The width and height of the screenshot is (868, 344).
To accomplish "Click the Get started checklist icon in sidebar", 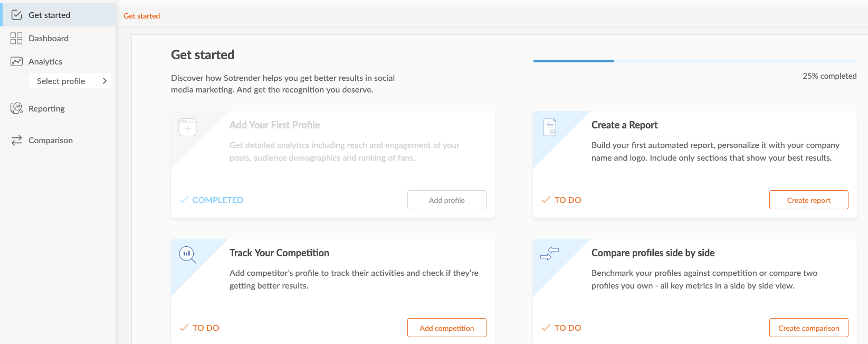I will click(x=16, y=15).
